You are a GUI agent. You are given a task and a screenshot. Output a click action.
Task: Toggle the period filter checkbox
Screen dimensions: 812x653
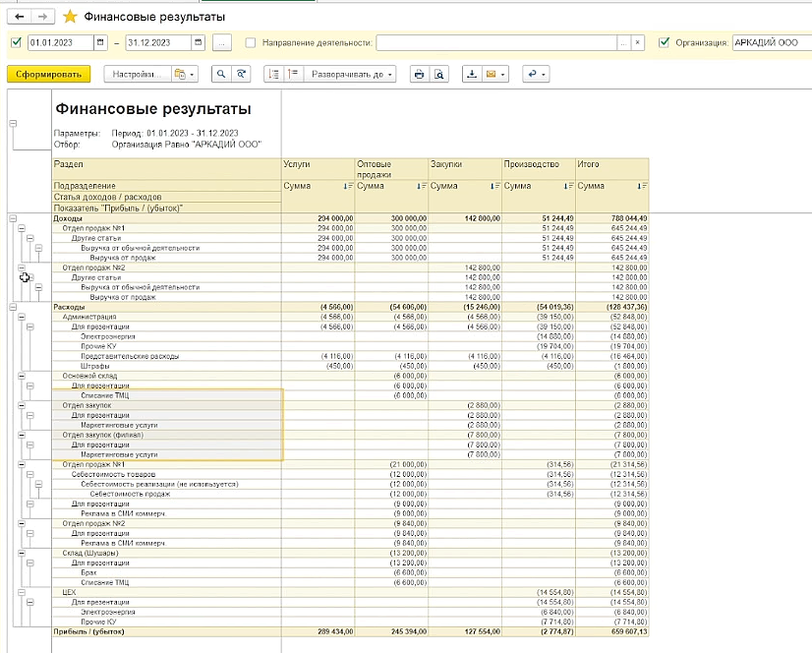[x=16, y=42]
